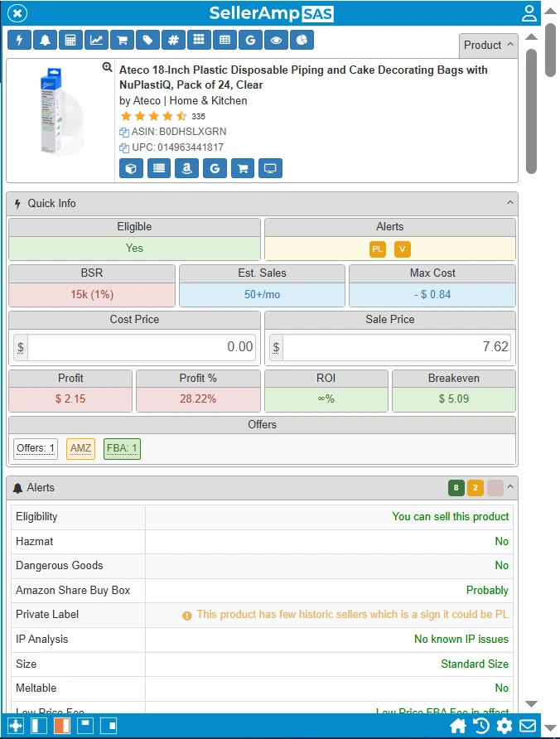Collapse the Quick Info section header
The width and height of the screenshot is (560, 739).
point(262,204)
